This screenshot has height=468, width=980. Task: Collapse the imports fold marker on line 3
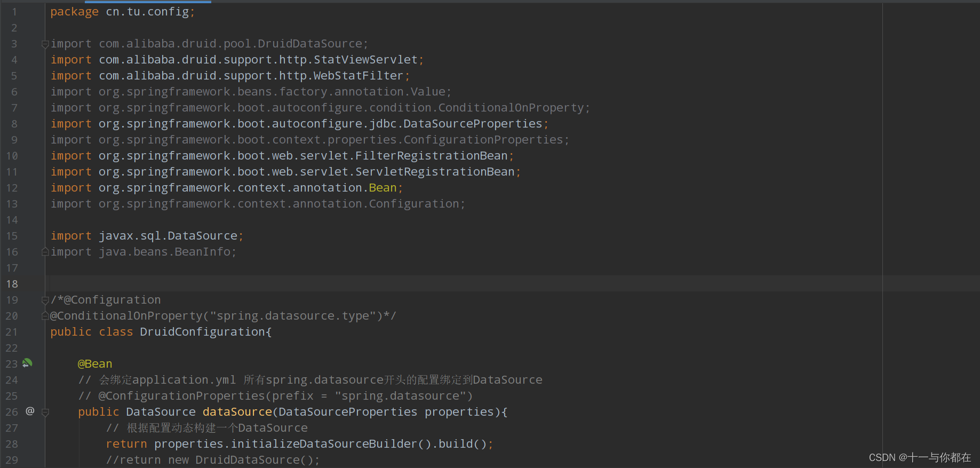click(x=45, y=44)
